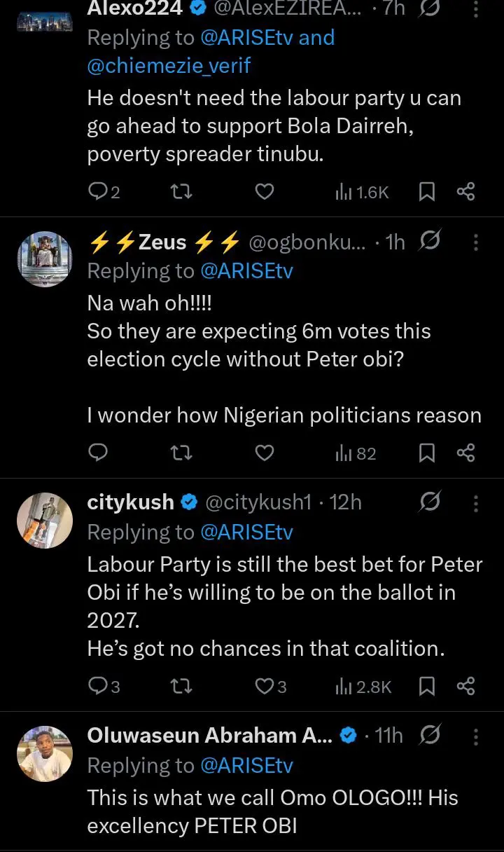View analytics for Alexo224's tweet
Image resolution: width=504 pixels, height=852 pixels.
click(362, 191)
